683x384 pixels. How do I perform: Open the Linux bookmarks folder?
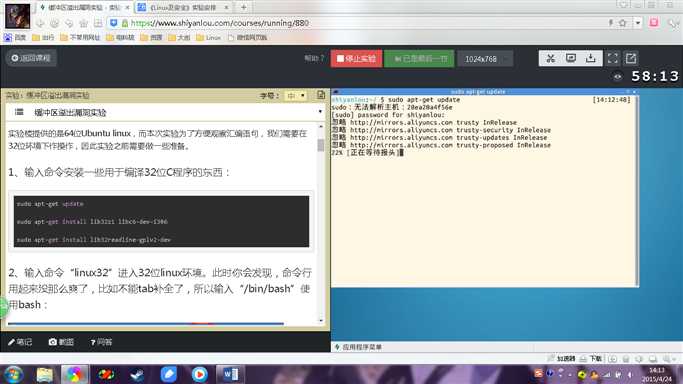pos(209,37)
